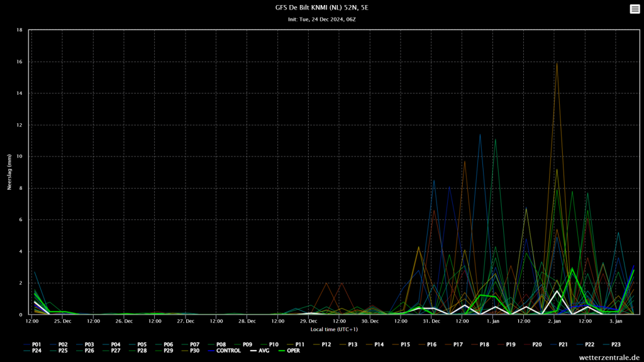
Task: Hide the P09 series legend item
Action: [243, 345]
